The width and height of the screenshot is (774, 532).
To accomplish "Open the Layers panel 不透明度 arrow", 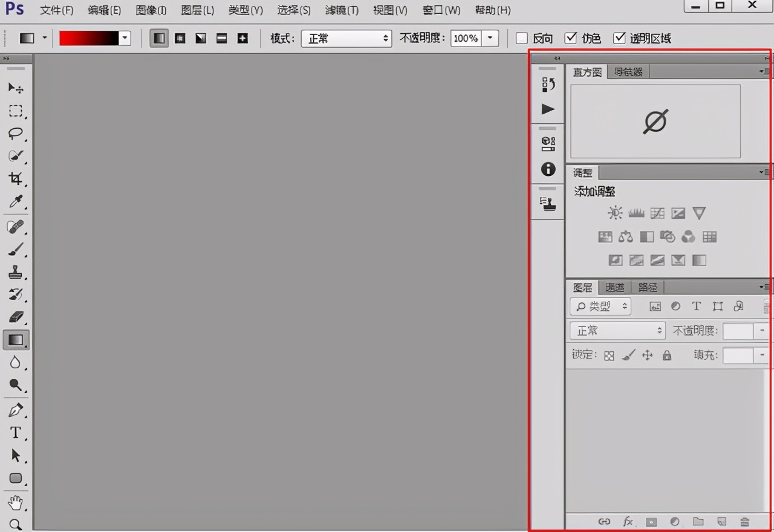I will pyautogui.click(x=762, y=331).
